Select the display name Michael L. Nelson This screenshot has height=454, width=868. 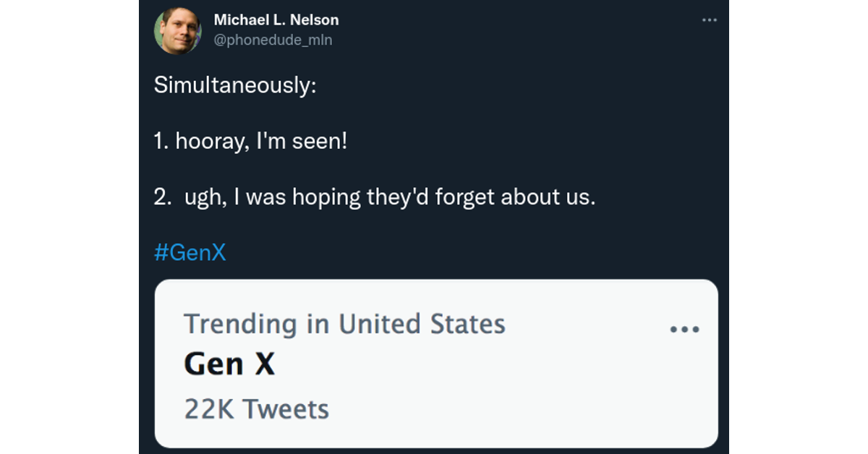(x=276, y=20)
